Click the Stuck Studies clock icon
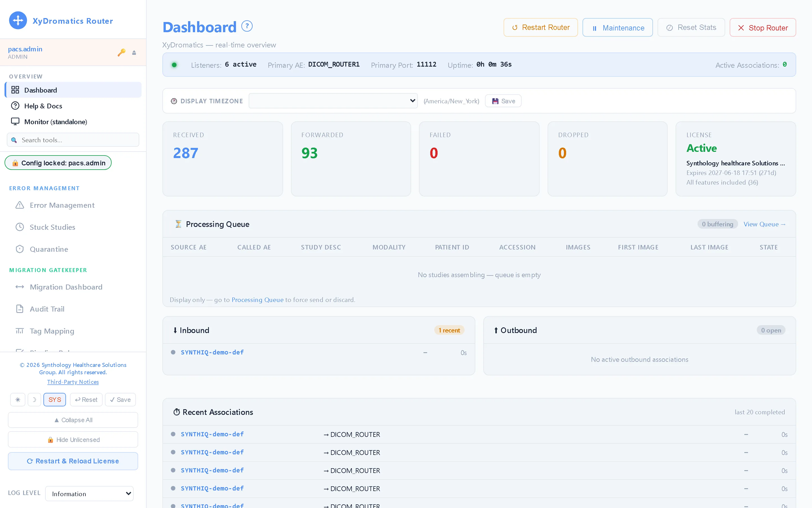Screen dimensions: 812x508 [20, 227]
